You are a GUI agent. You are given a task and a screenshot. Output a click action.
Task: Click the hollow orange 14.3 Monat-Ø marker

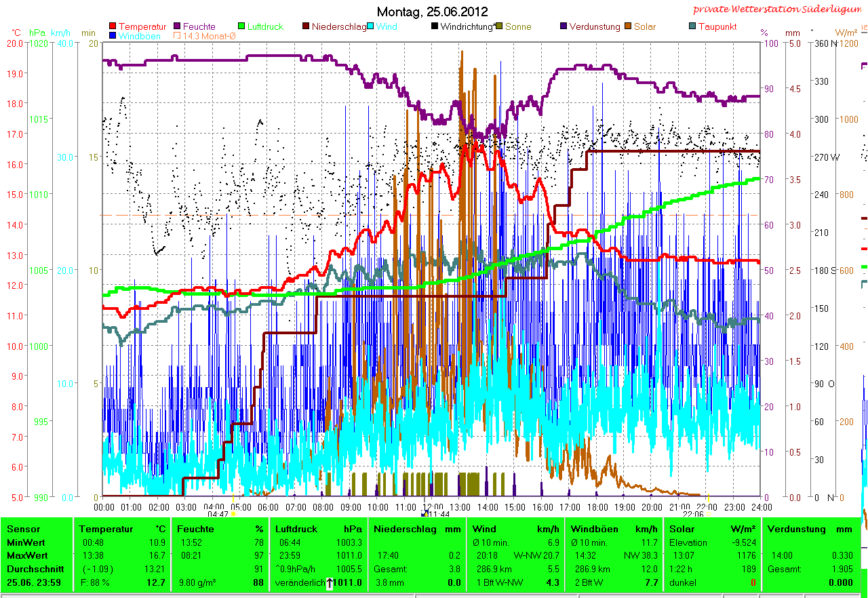tap(178, 36)
